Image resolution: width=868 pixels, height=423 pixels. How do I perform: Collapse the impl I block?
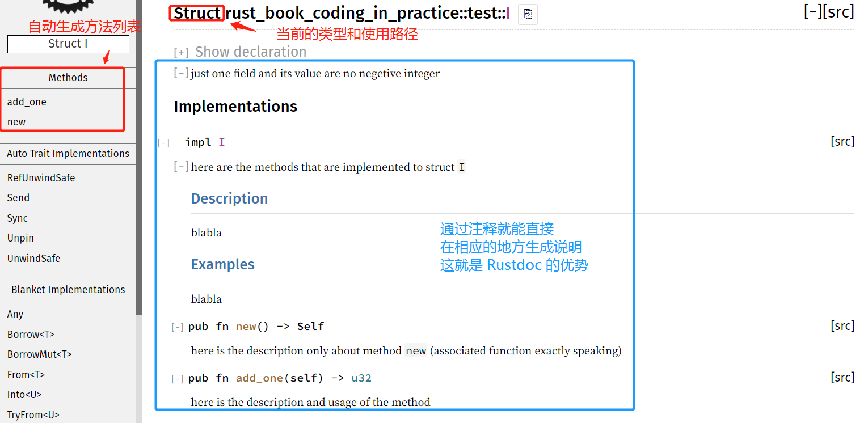[x=163, y=143]
